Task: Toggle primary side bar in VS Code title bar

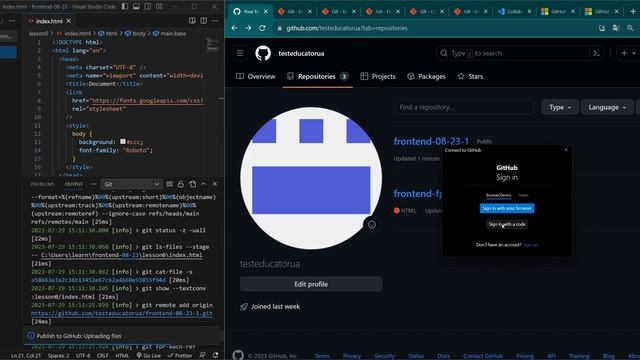Action: pos(125,7)
